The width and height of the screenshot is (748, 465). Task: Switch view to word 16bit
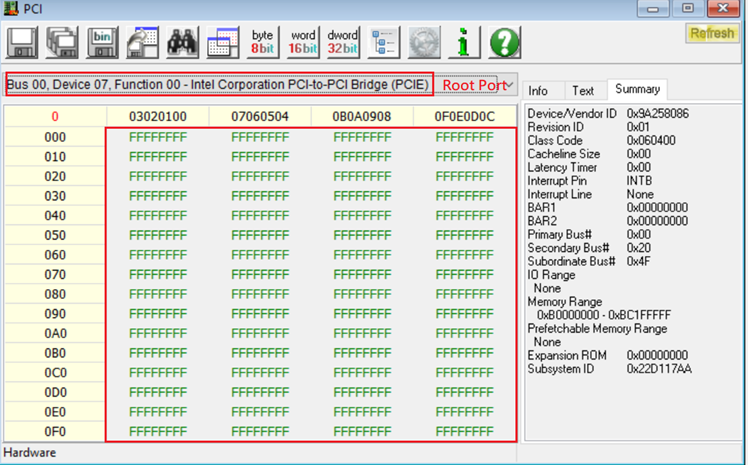click(302, 43)
